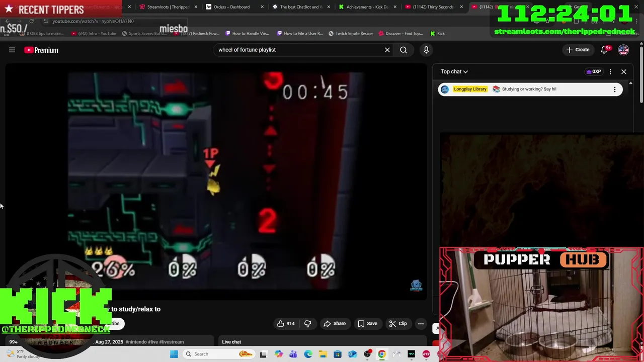The height and width of the screenshot is (362, 644).
Task: Open YouTube notifications bell
Action: [605, 50]
